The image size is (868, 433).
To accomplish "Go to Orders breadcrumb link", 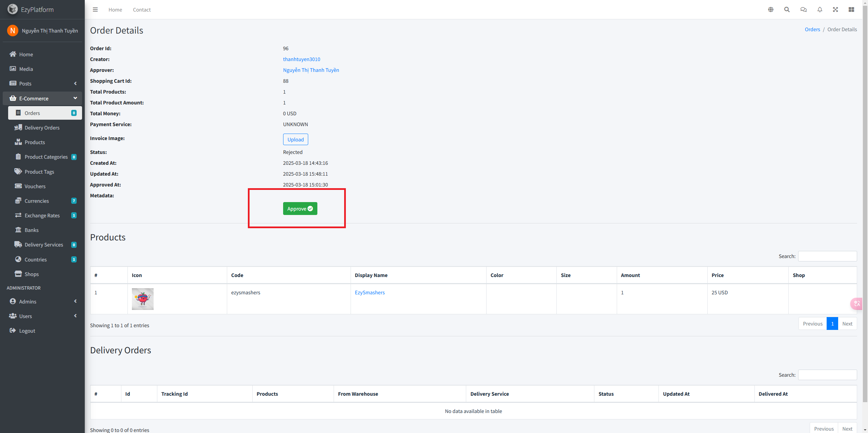I will click(812, 29).
